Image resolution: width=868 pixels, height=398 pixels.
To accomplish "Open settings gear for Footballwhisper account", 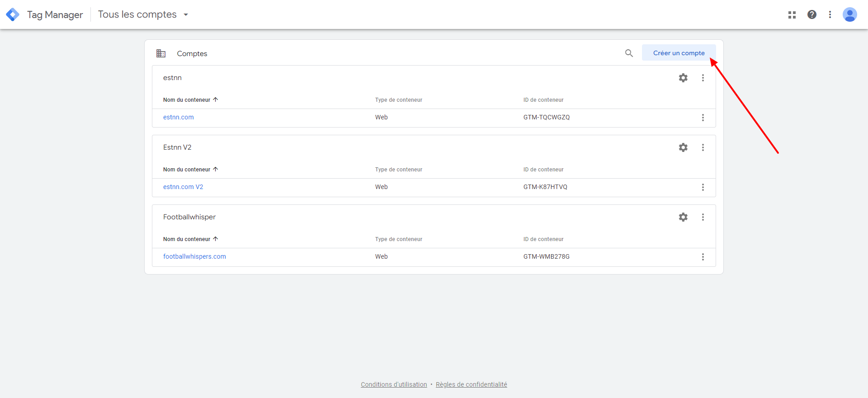I will (683, 217).
